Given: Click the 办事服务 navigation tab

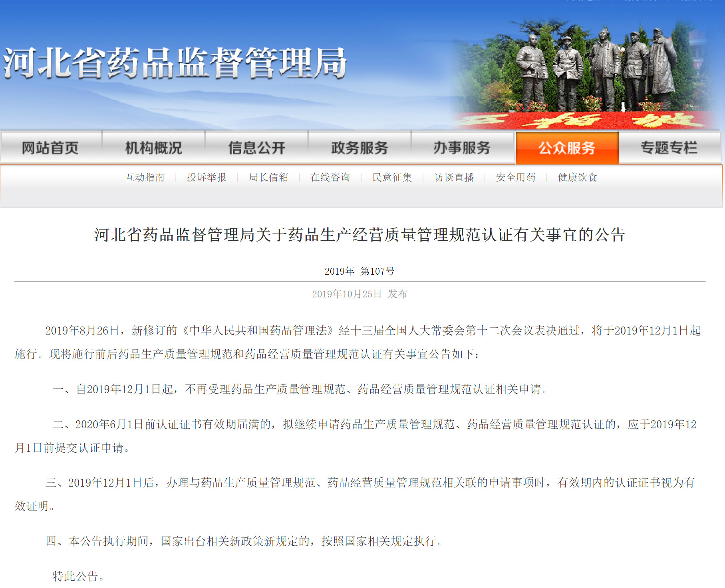Looking at the screenshot, I should [462, 148].
